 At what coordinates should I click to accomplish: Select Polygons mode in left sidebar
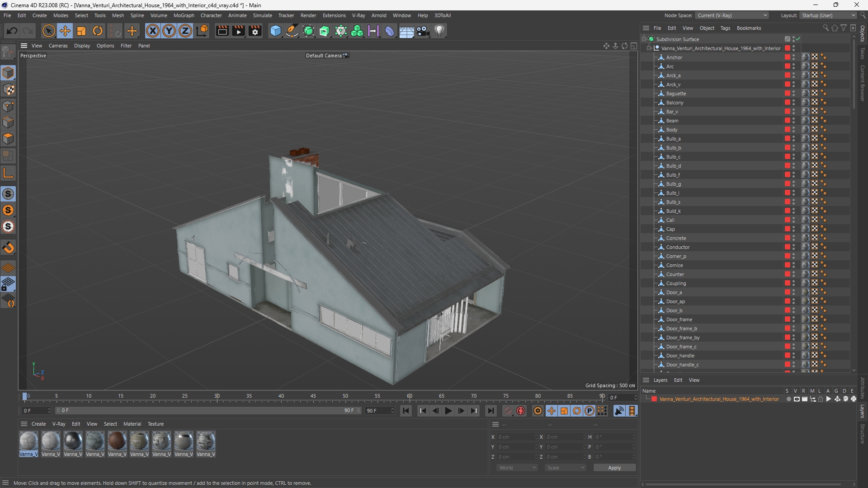point(8,139)
